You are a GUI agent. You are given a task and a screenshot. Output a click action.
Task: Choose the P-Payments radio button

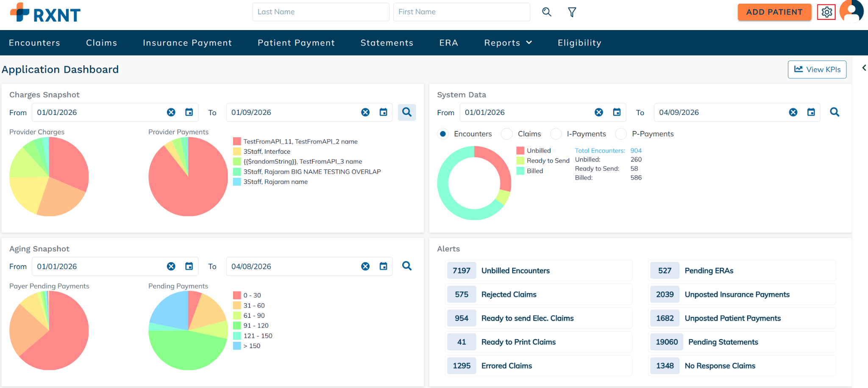tap(621, 134)
